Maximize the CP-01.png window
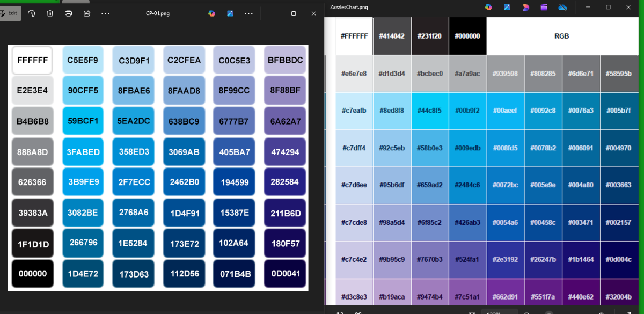This screenshot has width=644, height=314. [x=294, y=13]
